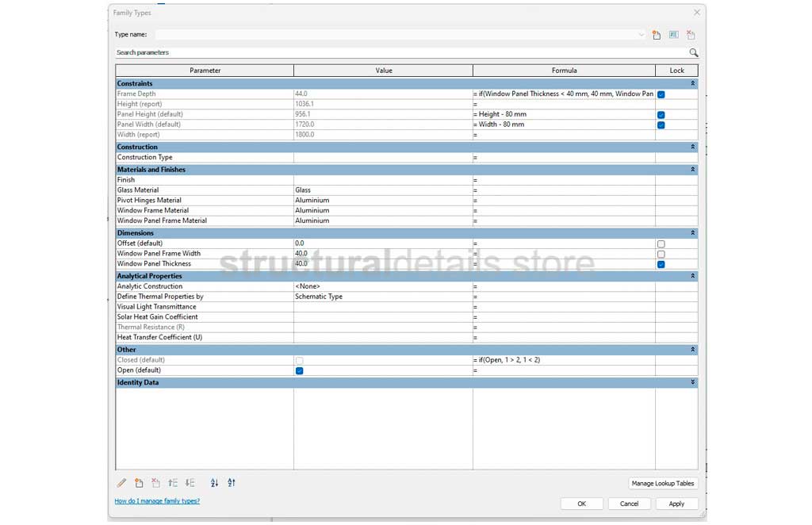Click the New Parameter icon at bottom
The image size is (812, 525).
tap(139, 483)
